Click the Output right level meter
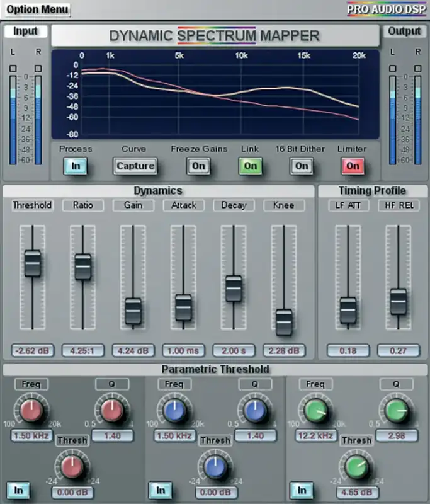This screenshot has width=430, height=504. (x=418, y=120)
